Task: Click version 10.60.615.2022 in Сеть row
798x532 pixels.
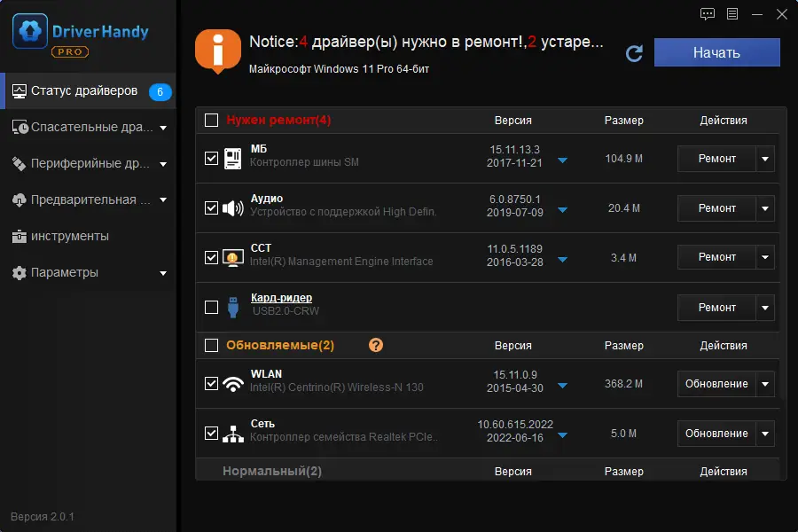Action: click(x=515, y=424)
